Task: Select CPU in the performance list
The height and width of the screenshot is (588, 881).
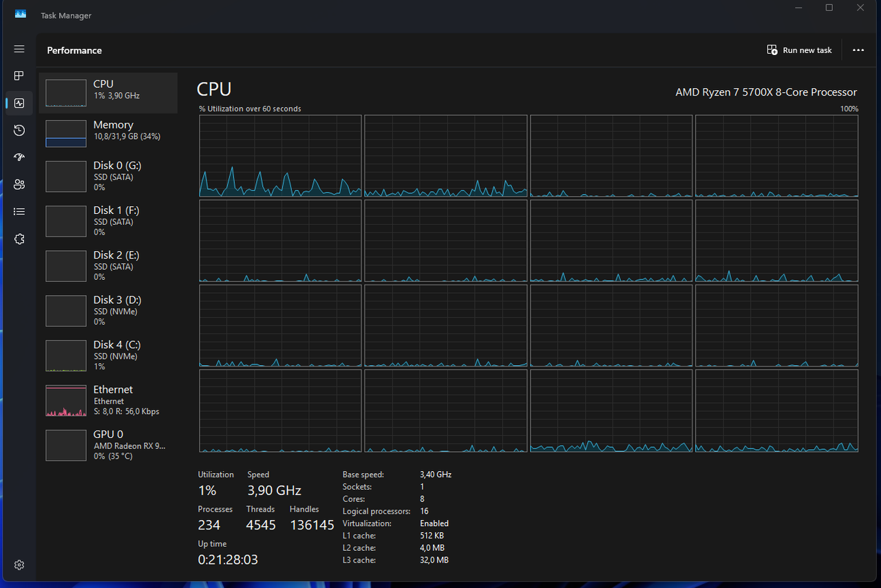Action: (x=108, y=93)
